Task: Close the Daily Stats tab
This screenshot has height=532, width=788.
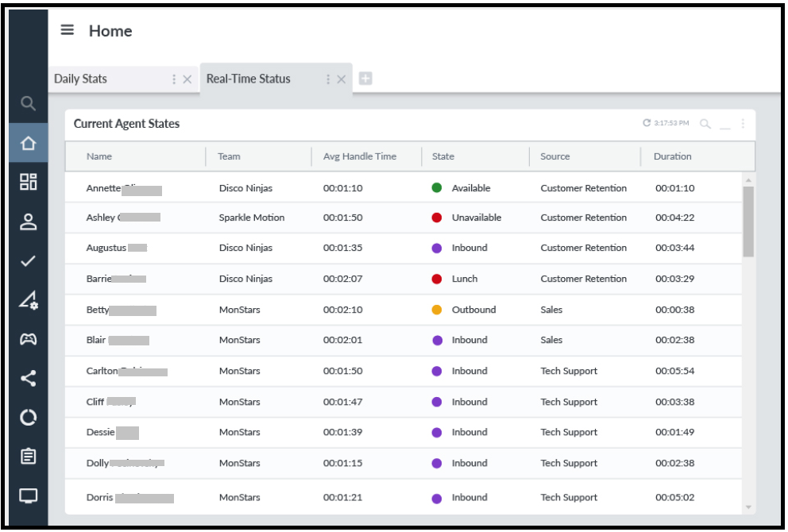Action: coord(187,79)
